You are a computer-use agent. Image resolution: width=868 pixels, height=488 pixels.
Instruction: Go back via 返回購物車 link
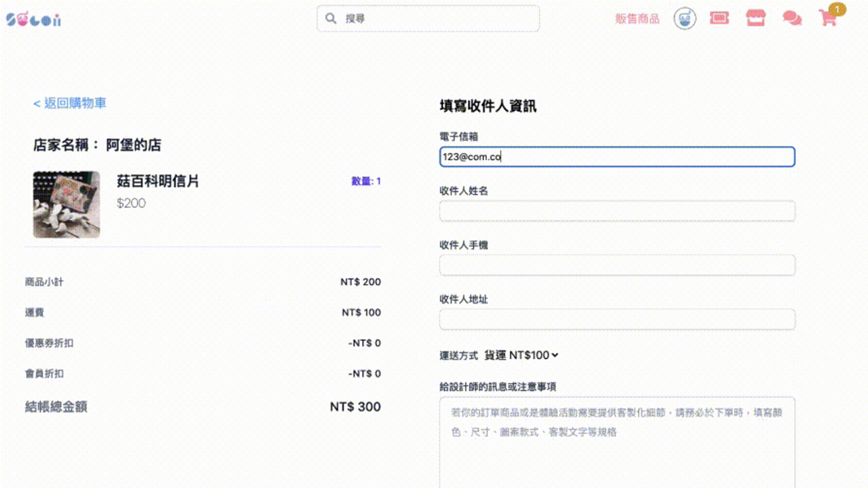click(x=70, y=103)
